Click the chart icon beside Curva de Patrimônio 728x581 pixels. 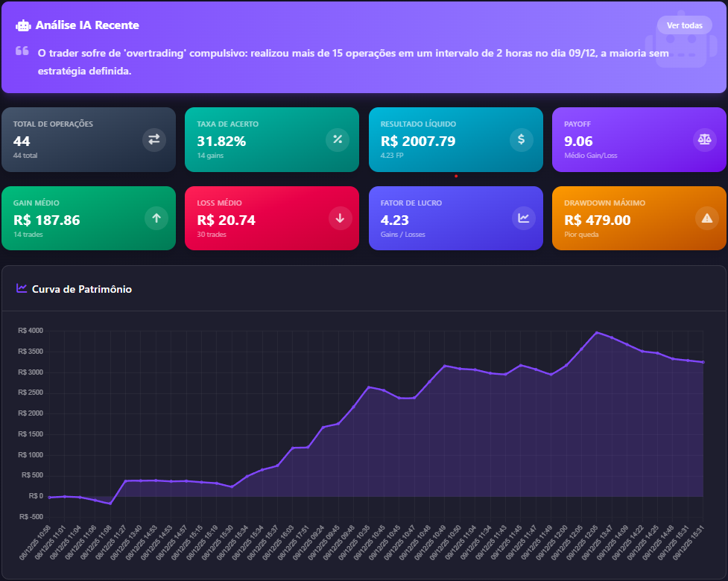click(x=21, y=289)
